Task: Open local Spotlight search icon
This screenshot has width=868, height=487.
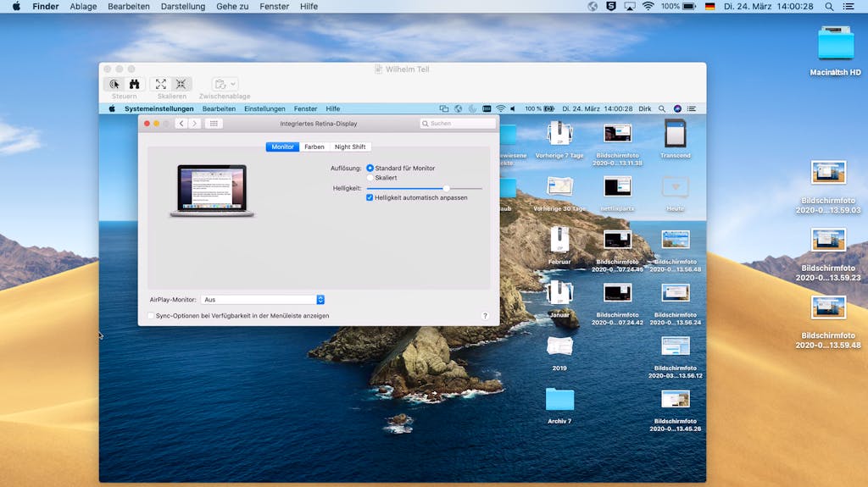Action: point(829,7)
